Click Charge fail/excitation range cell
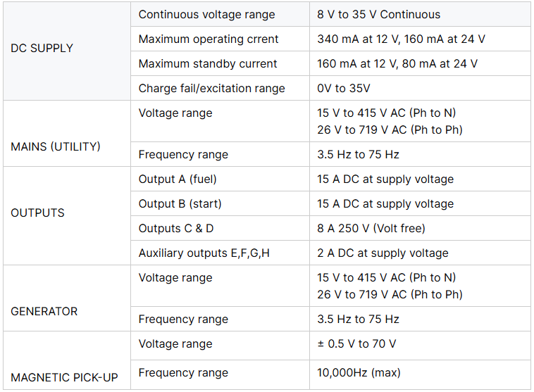The height and width of the screenshot is (392, 534). coord(220,88)
